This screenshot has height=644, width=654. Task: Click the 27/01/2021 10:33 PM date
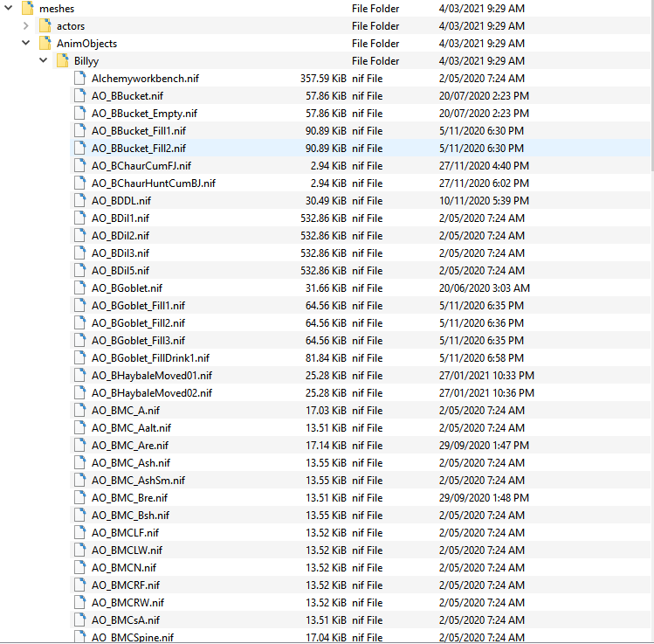(x=486, y=376)
